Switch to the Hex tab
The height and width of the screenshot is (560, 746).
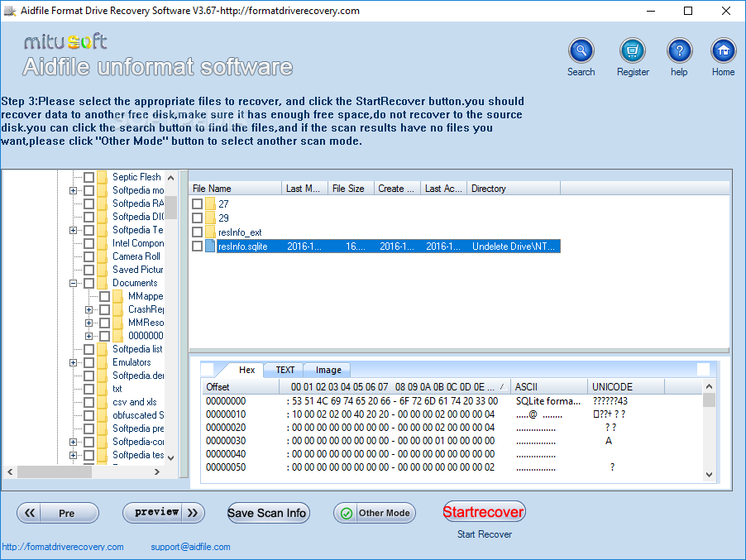click(x=246, y=370)
